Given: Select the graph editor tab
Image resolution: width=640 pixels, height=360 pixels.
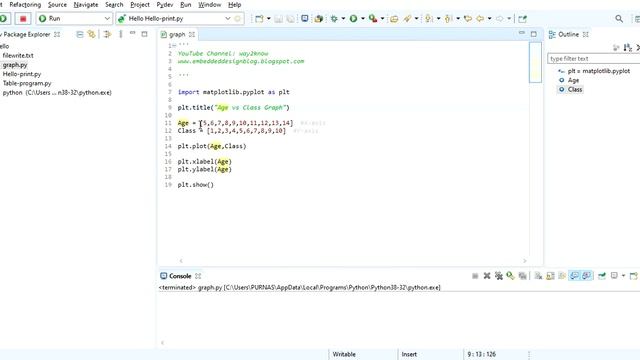Looking at the screenshot, I should coord(177,35).
